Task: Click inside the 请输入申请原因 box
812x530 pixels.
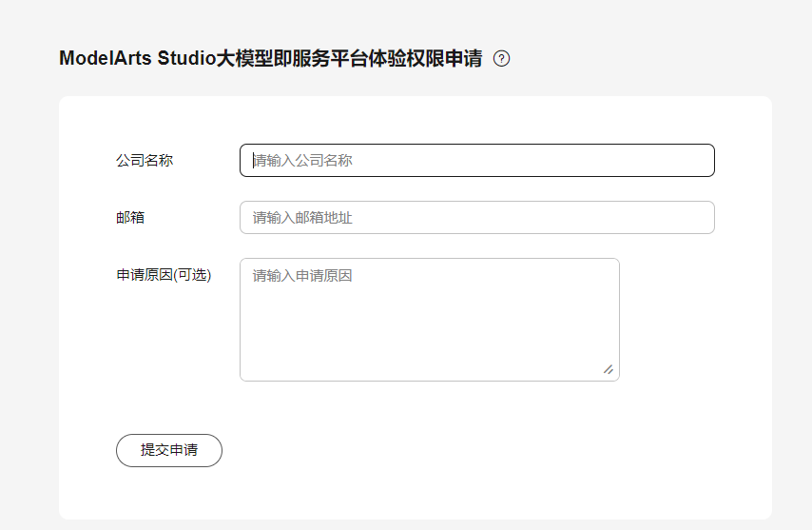Action: point(429,320)
